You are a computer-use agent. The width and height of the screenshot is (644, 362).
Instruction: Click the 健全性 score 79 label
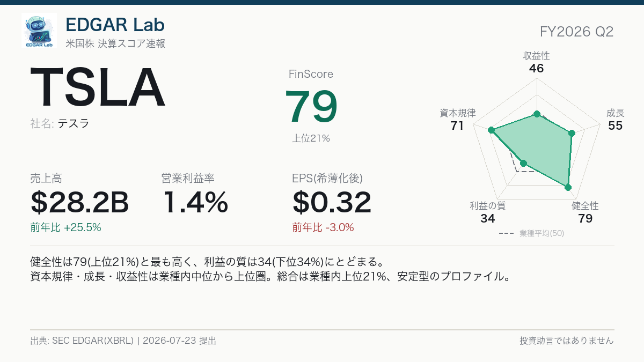coord(586,218)
